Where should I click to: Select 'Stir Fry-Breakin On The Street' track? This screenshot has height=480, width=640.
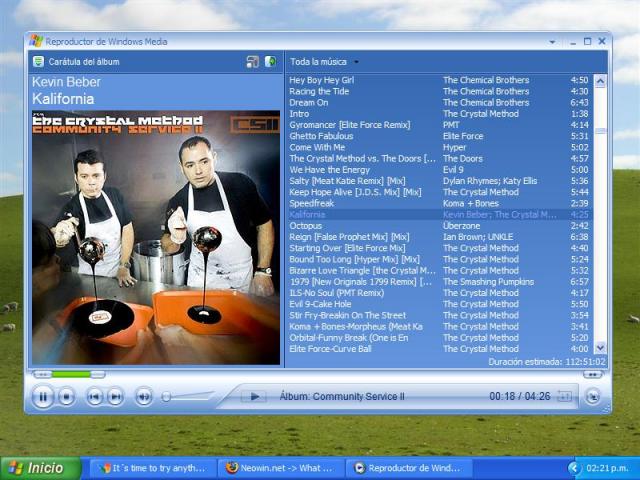(x=440, y=316)
